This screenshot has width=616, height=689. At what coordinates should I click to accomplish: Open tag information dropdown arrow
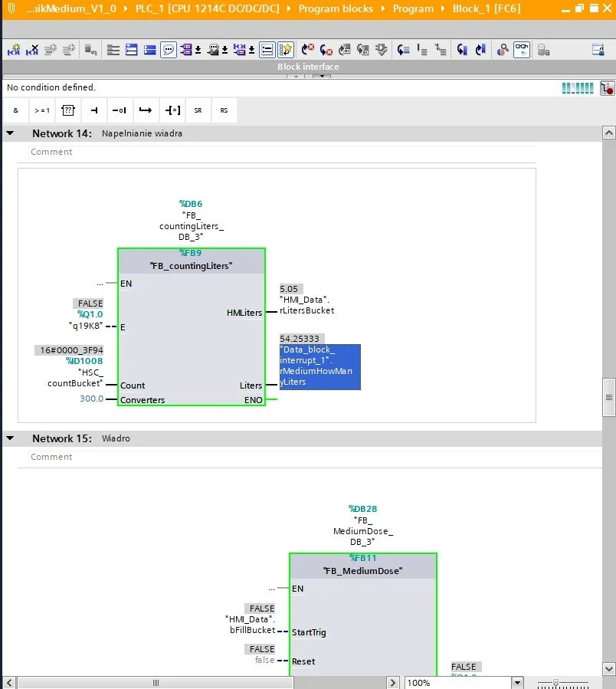[225, 50]
